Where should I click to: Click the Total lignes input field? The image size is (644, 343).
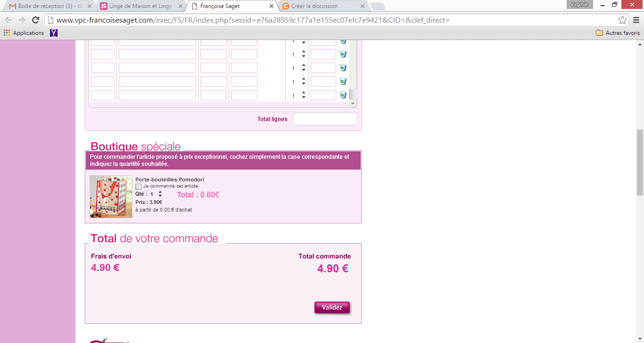coord(325,119)
